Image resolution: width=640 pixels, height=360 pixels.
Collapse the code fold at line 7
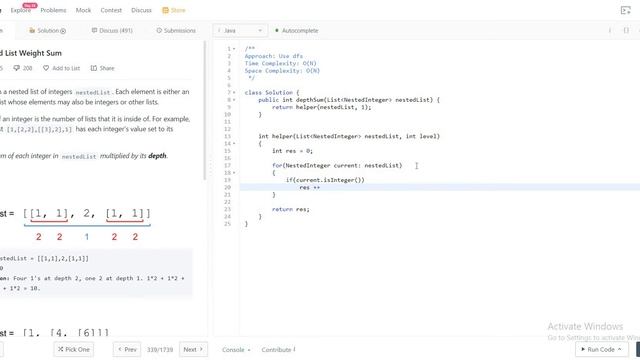(234, 93)
